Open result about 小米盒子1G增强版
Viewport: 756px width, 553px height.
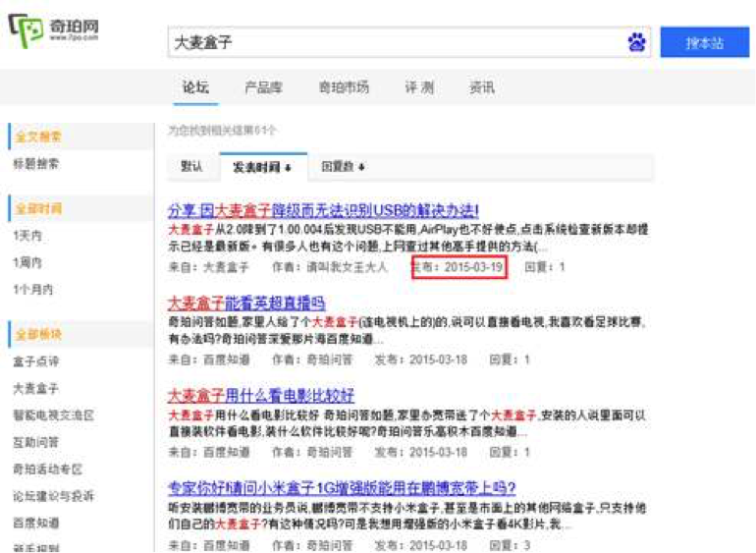pos(342,488)
